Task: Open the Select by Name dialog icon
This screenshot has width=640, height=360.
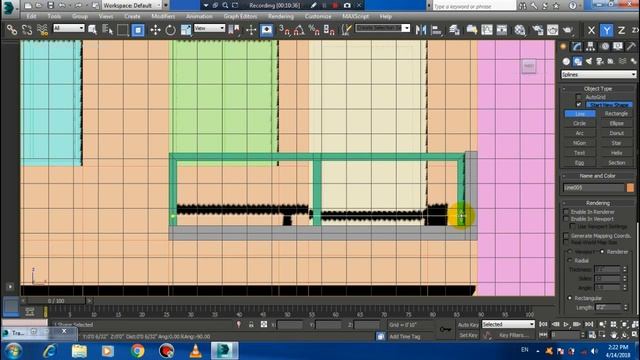Action: 107,30
